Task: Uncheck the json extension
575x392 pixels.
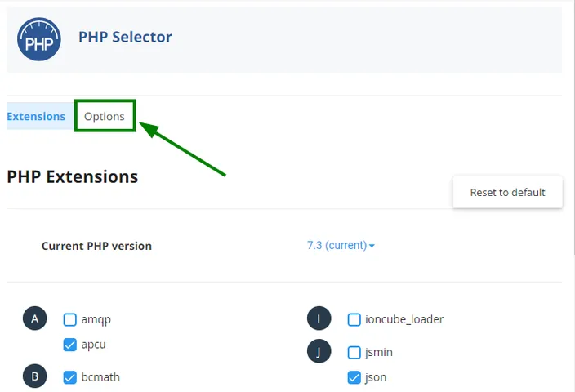Action: point(354,377)
